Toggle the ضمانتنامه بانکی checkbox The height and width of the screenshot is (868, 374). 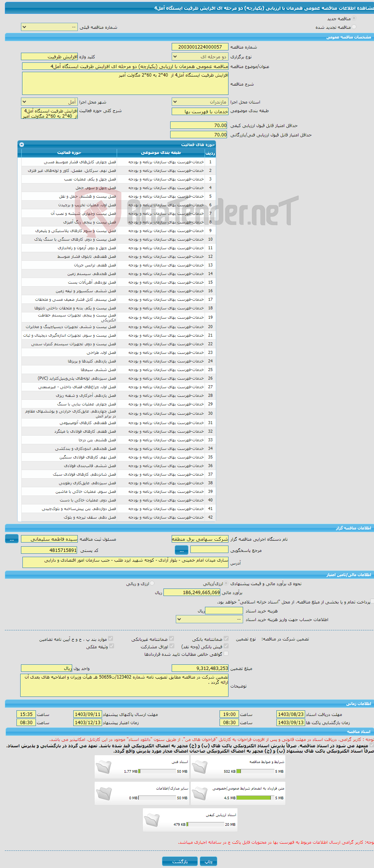(x=226, y=639)
